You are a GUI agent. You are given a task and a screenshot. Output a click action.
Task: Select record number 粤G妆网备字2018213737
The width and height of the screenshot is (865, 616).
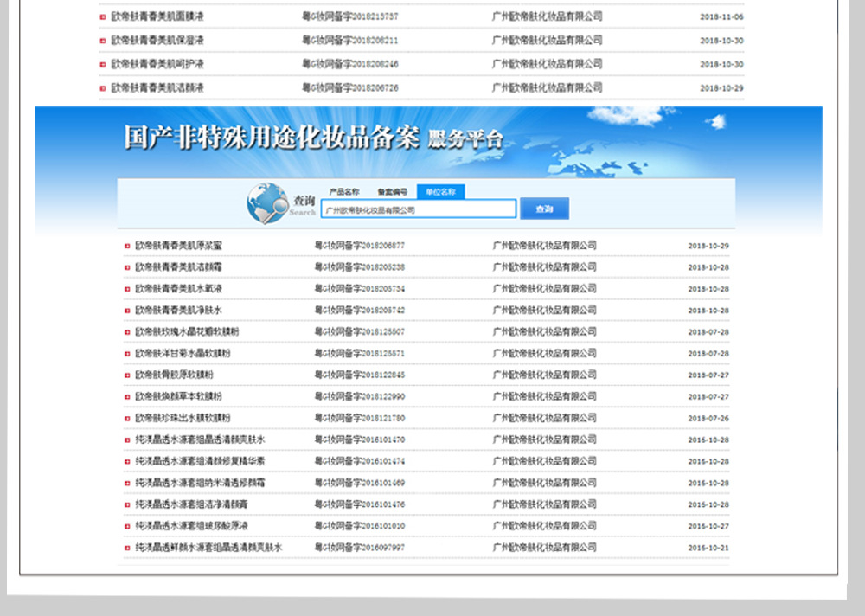[x=349, y=16]
